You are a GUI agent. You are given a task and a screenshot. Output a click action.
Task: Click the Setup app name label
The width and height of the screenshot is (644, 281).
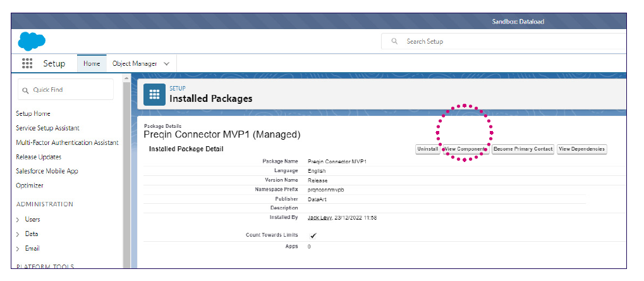point(54,63)
